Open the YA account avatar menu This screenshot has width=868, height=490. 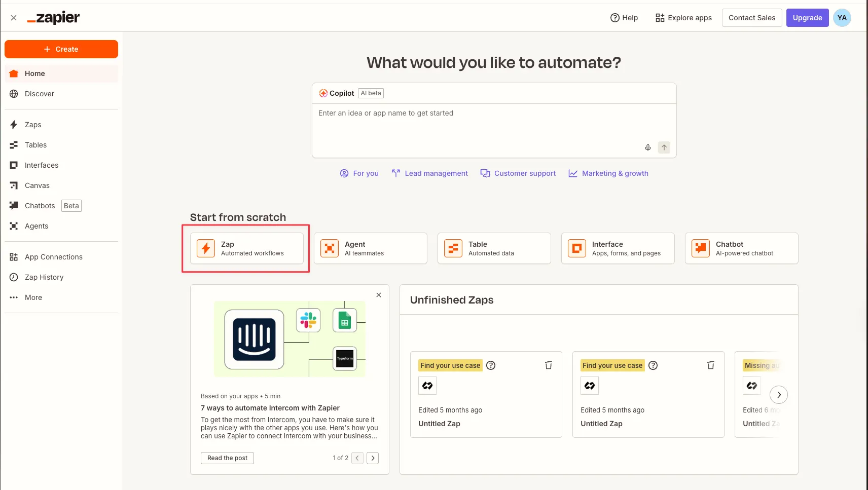pos(842,18)
